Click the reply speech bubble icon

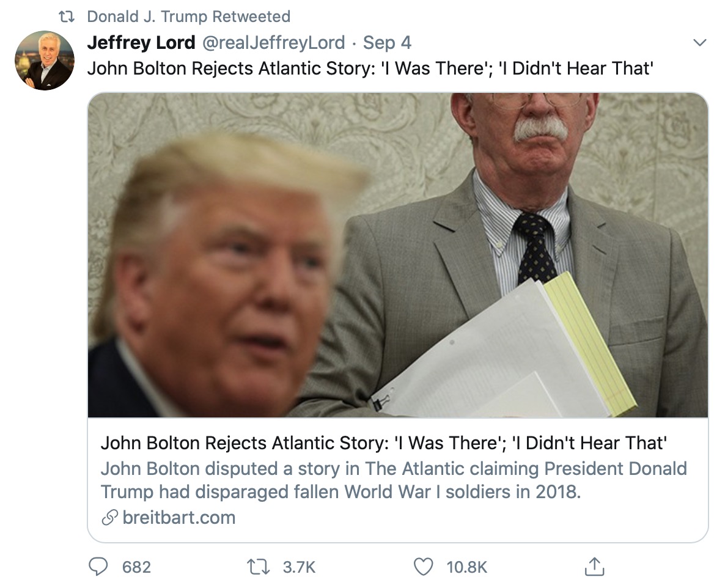coord(99,567)
